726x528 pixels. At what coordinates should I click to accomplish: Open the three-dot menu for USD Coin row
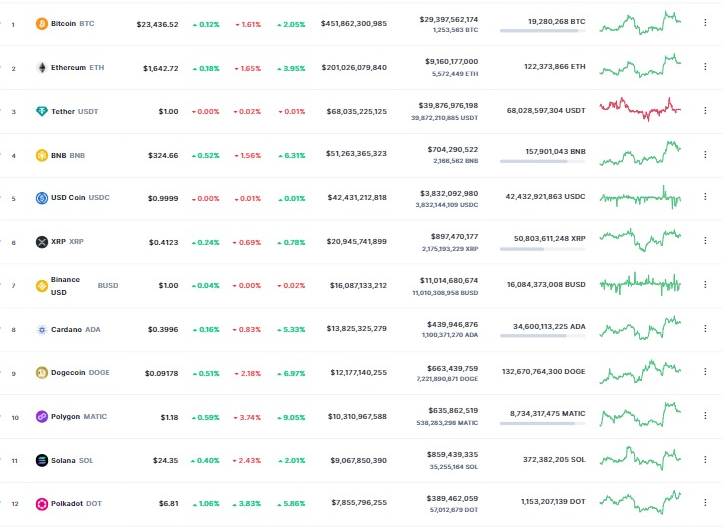[x=705, y=196]
